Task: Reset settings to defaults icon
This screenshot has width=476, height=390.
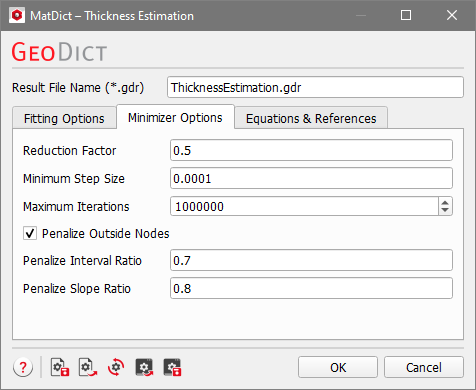Action: tap(116, 367)
